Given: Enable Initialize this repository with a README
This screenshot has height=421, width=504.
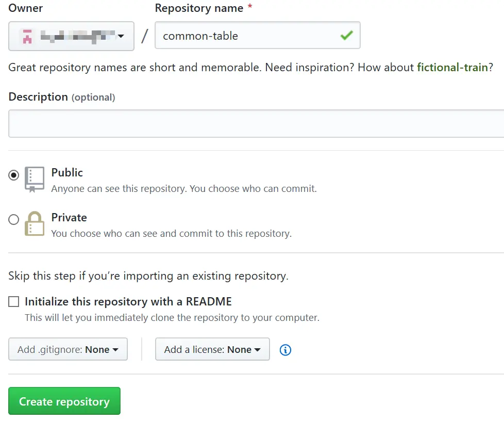Looking at the screenshot, I should (13, 302).
